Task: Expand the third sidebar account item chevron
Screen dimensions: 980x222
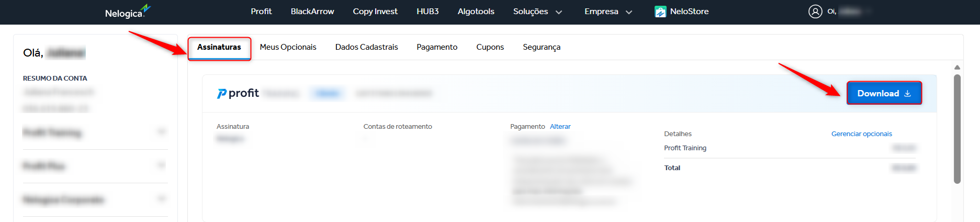Action: (162, 199)
